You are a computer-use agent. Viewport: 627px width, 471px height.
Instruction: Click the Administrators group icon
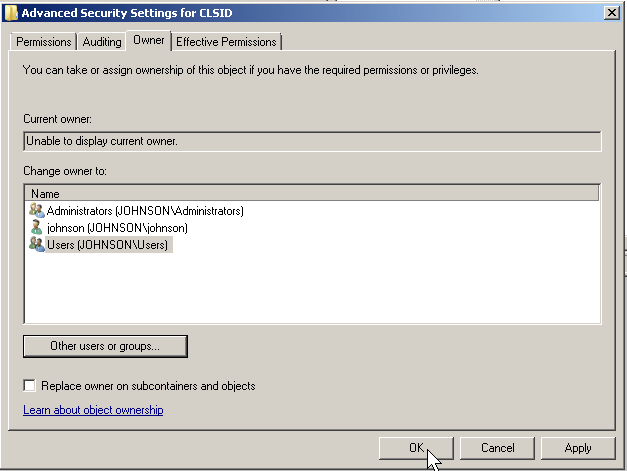37,211
